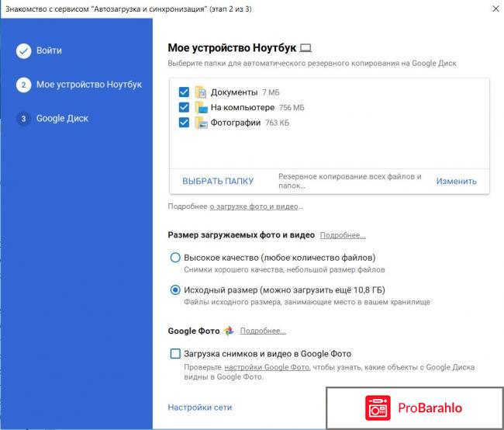
Task: Click the На компьютере folder name
Action: [243, 107]
